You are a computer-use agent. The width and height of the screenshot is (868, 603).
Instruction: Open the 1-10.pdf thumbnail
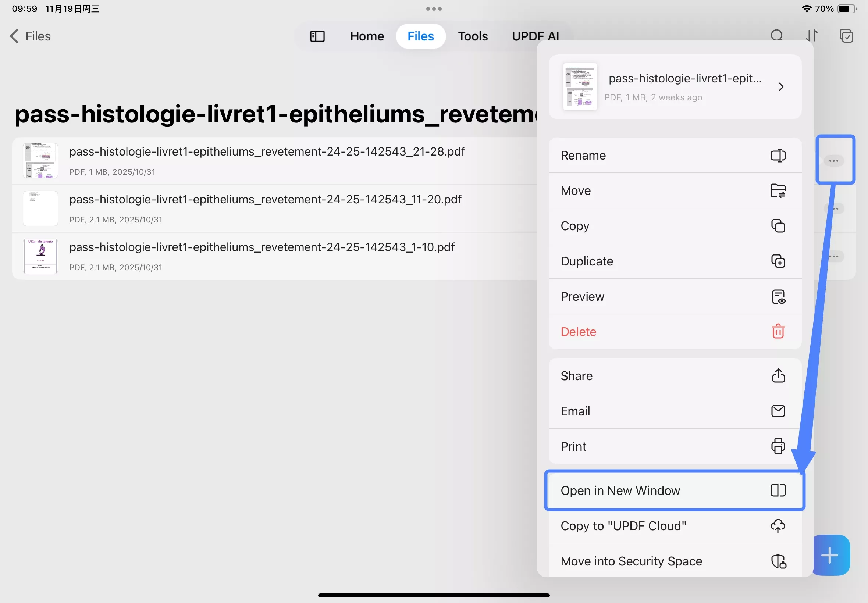click(x=40, y=256)
